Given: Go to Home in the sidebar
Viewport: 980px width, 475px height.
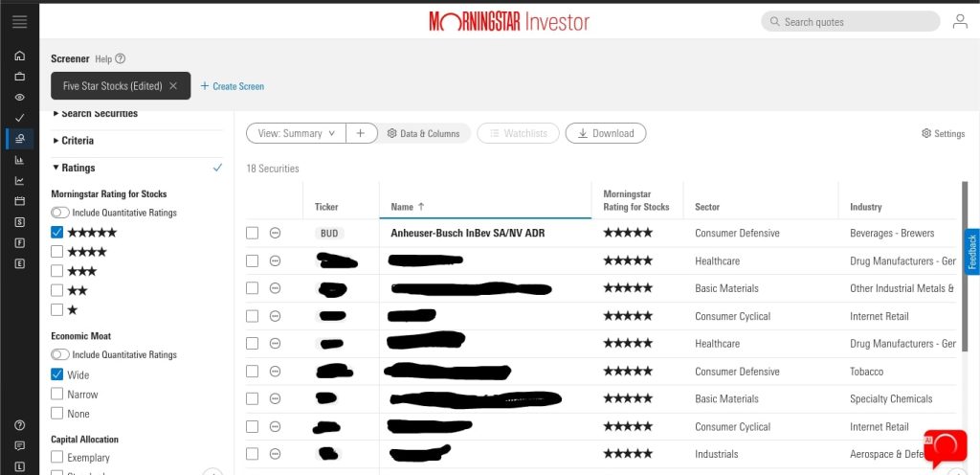Looking at the screenshot, I should click(19, 56).
